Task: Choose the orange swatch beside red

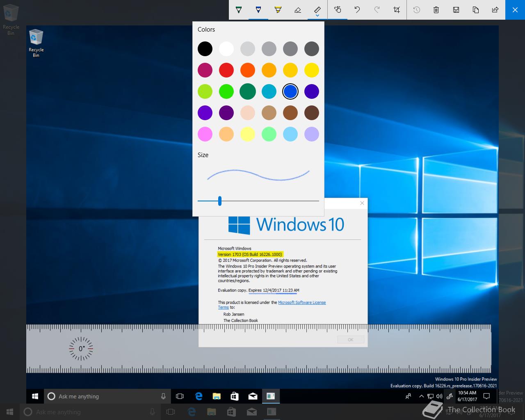Action: (248, 70)
